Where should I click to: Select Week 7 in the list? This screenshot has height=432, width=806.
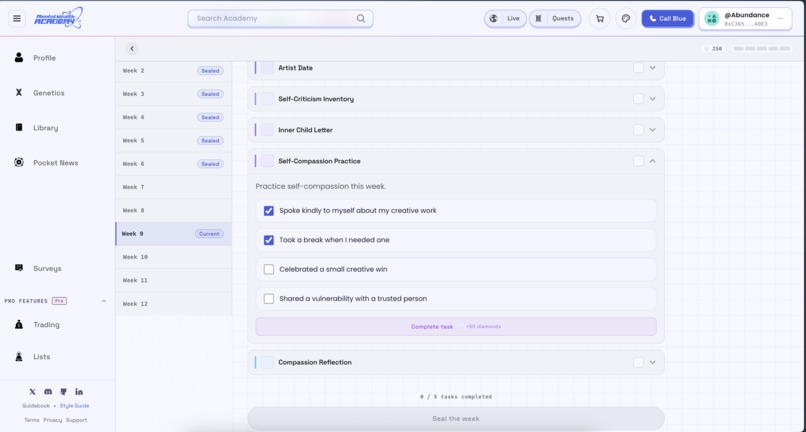(x=174, y=187)
